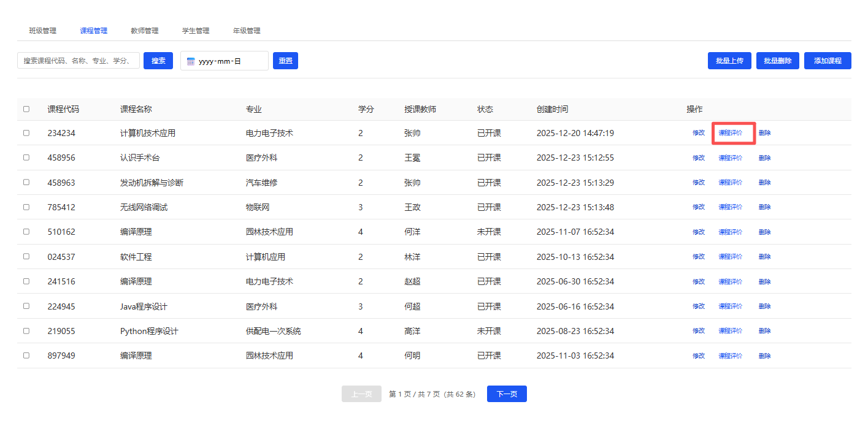The width and height of the screenshot is (868, 426).
Task: Click 批量上传 button
Action: point(729,61)
